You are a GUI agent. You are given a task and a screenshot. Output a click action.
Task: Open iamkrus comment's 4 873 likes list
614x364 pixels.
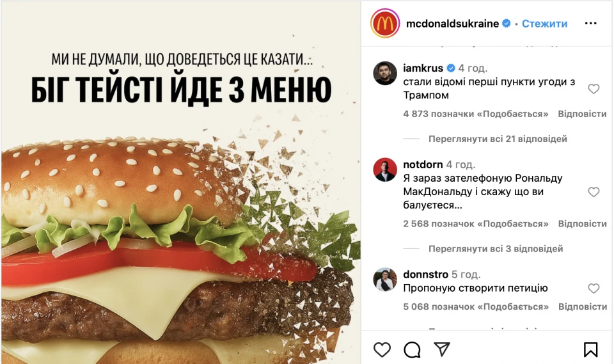(x=476, y=114)
